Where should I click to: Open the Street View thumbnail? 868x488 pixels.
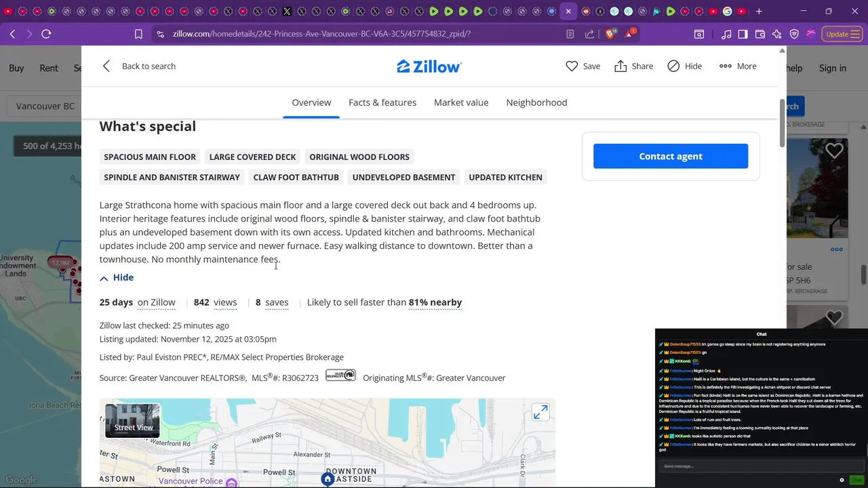[132, 420]
